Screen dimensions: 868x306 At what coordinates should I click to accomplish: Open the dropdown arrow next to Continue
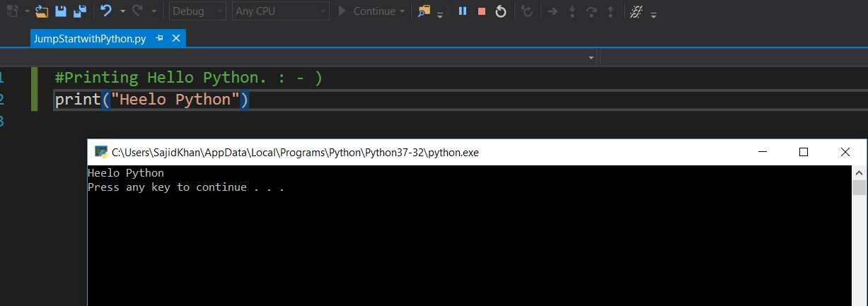tap(403, 11)
